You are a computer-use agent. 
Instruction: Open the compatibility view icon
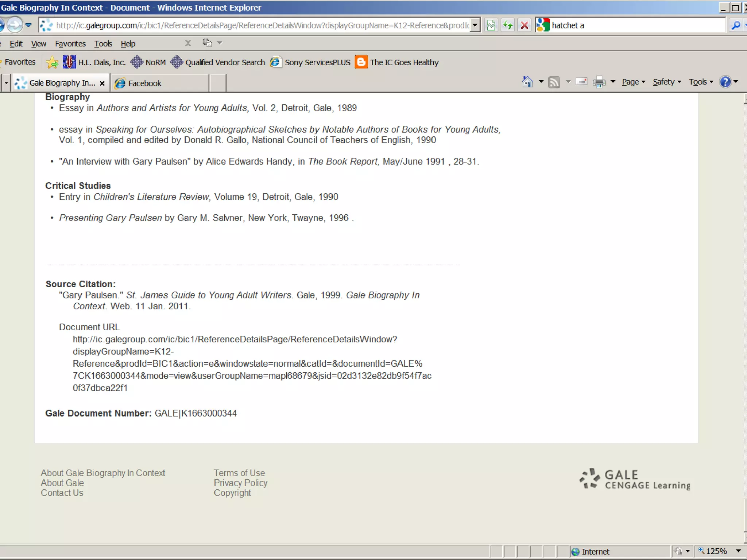click(491, 25)
